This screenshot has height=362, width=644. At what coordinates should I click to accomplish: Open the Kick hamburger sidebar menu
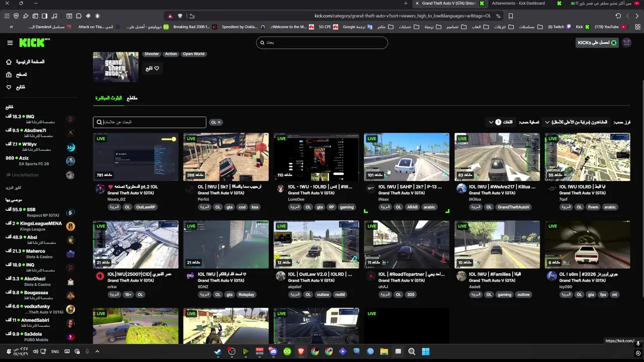point(10,43)
